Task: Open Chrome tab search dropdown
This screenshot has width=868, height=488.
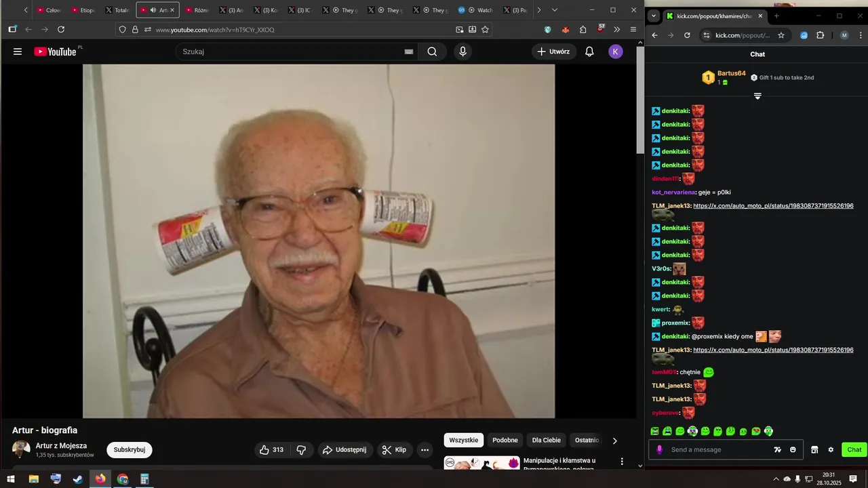Action: pos(653,16)
